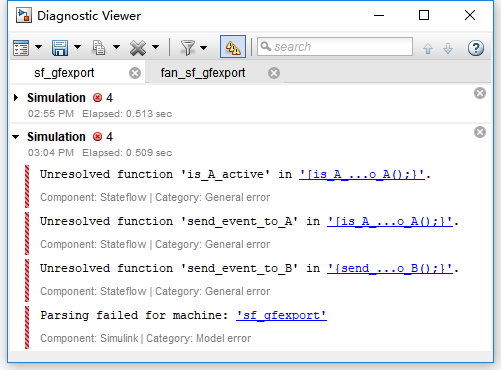Click the filter funnel icon
The image size is (501, 370).
188,48
